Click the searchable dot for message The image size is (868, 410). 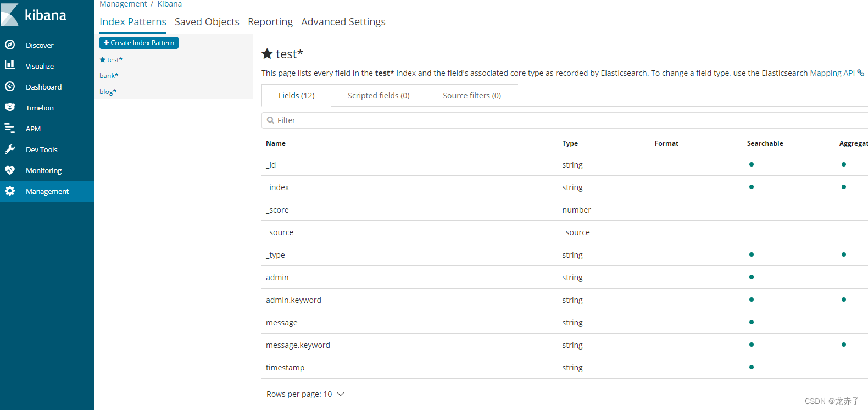click(752, 322)
